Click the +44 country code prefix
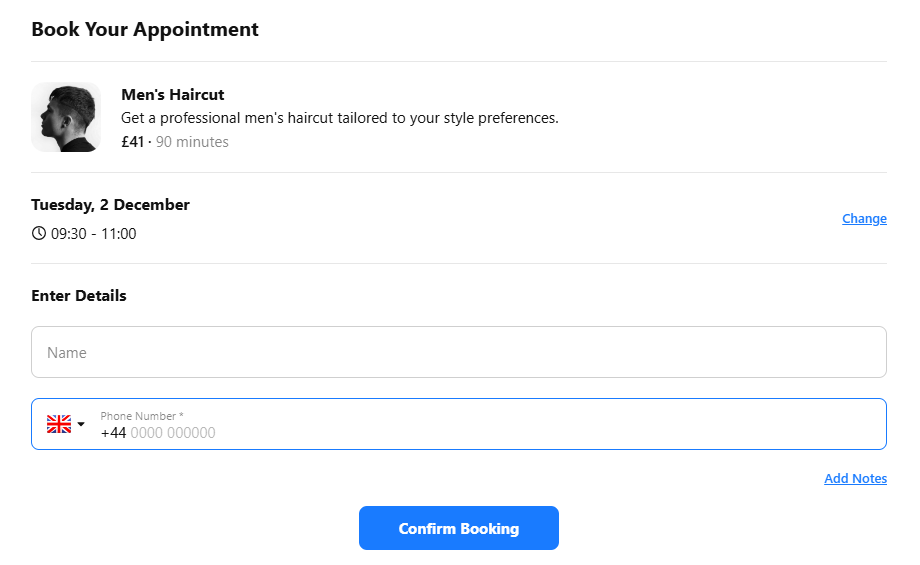Screen dimensions: 920x565 click(x=113, y=433)
